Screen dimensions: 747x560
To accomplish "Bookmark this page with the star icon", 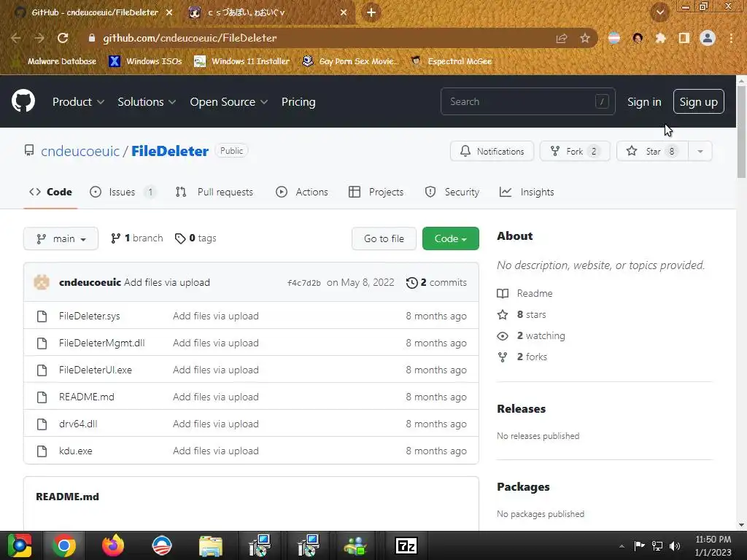I will point(585,38).
